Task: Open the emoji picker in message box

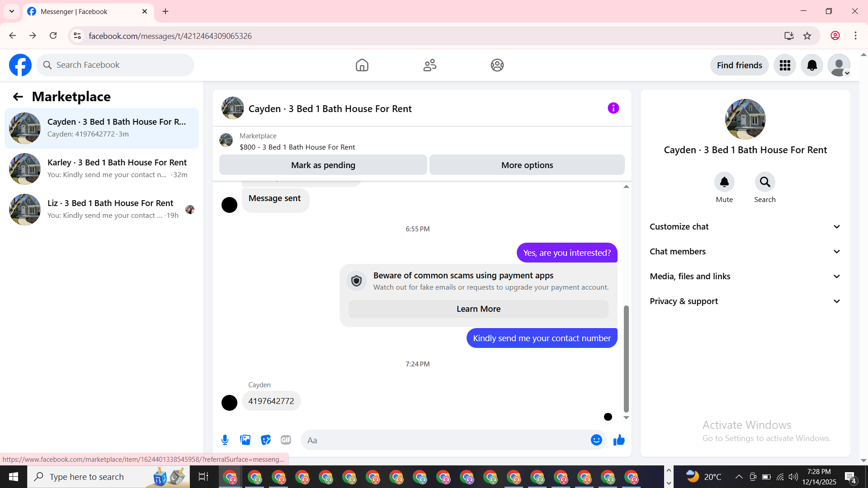Action: click(x=596, y=440)
